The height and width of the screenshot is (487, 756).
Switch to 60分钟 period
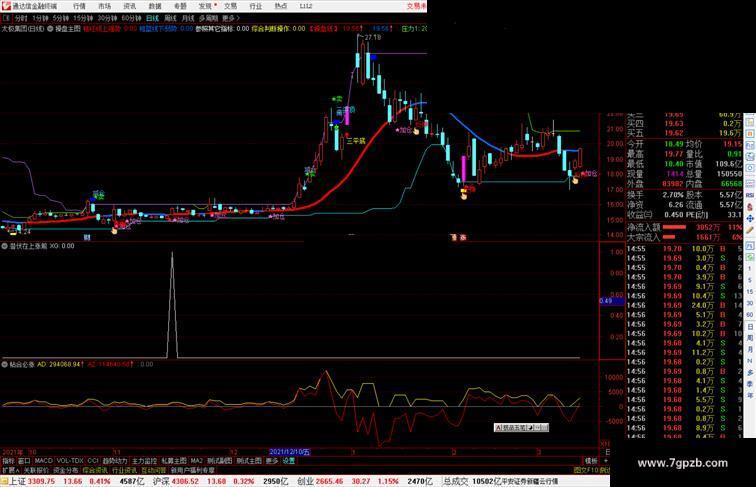point(131,18)
